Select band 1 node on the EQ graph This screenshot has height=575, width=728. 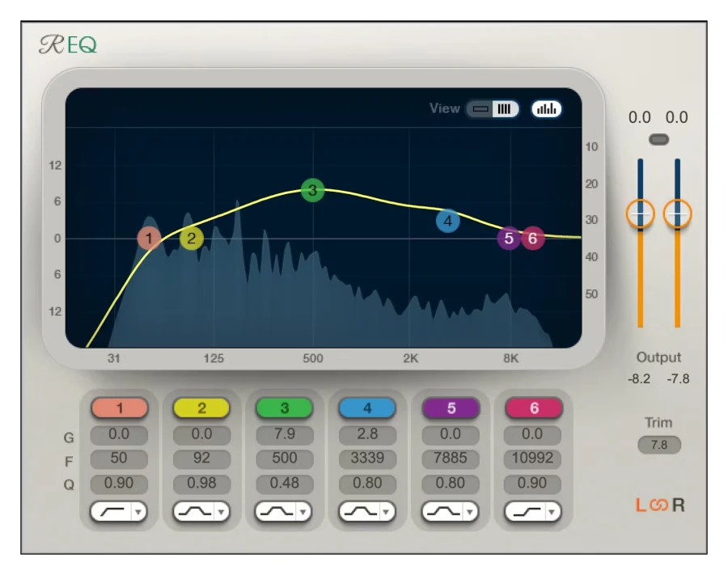coord(149,239)
